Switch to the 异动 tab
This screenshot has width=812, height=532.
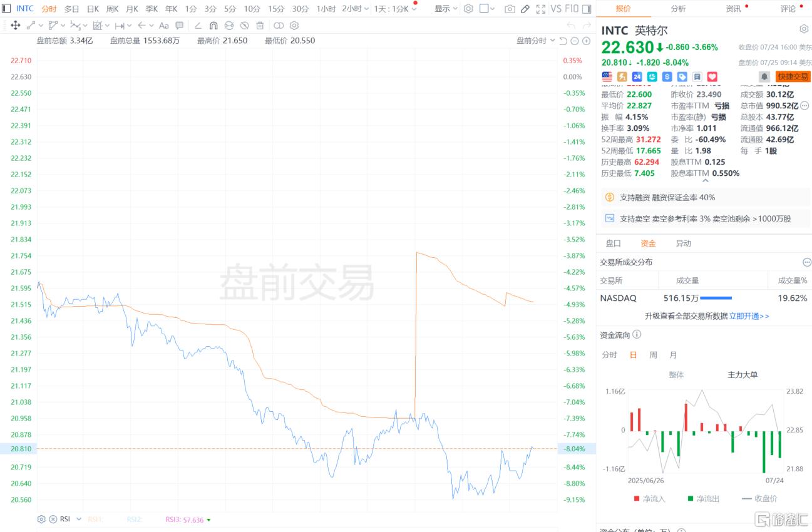tap(683, 243)
